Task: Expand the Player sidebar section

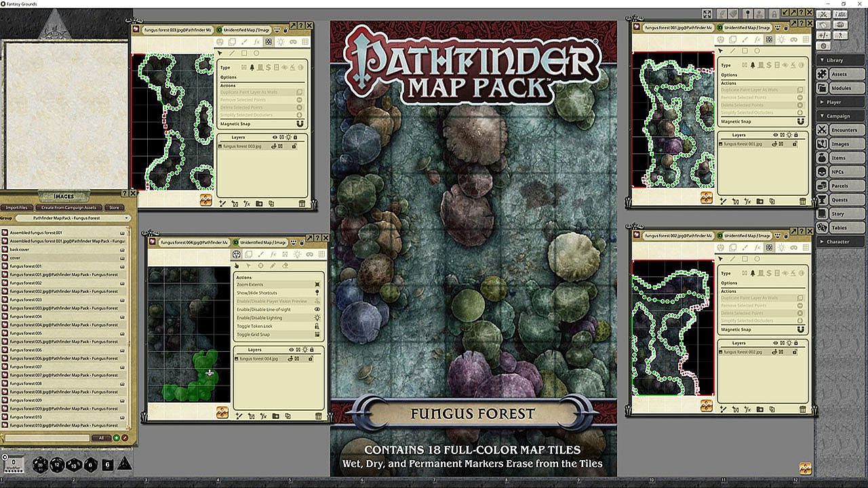Action: point(841,102)
